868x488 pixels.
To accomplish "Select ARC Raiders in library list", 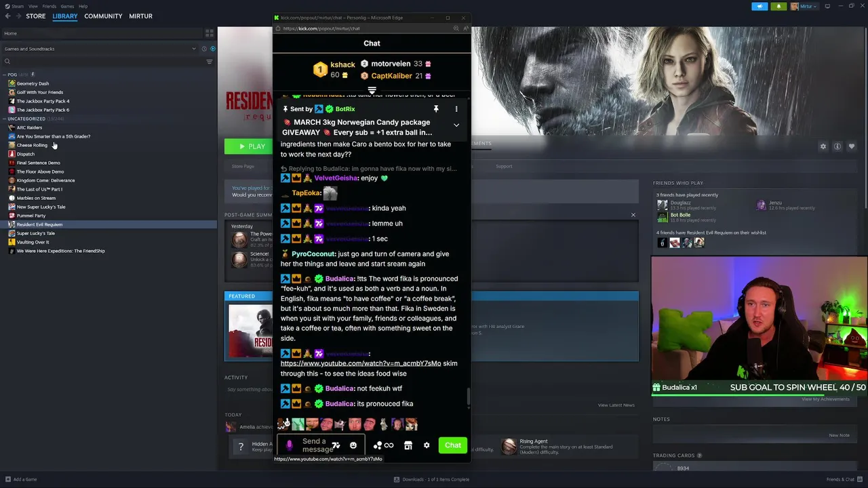I will click(x=29, y=127).
